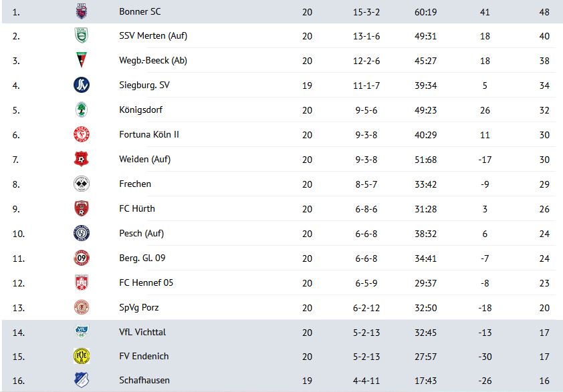This screenshot has height=392, width=563.
Task: Open the Bonner SC team link
Action: 140,11
